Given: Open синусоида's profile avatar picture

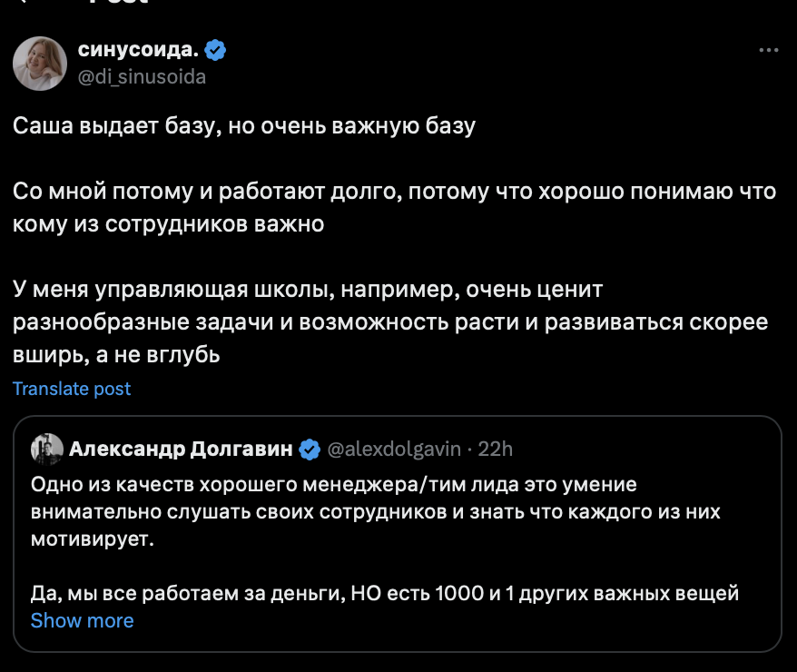Looking at the screenshot, I should [38, 64].
